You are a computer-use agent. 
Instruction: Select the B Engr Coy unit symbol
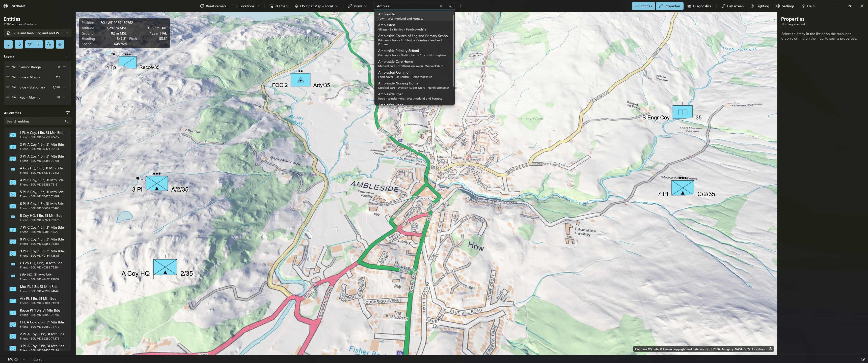[x=682, y=112]
